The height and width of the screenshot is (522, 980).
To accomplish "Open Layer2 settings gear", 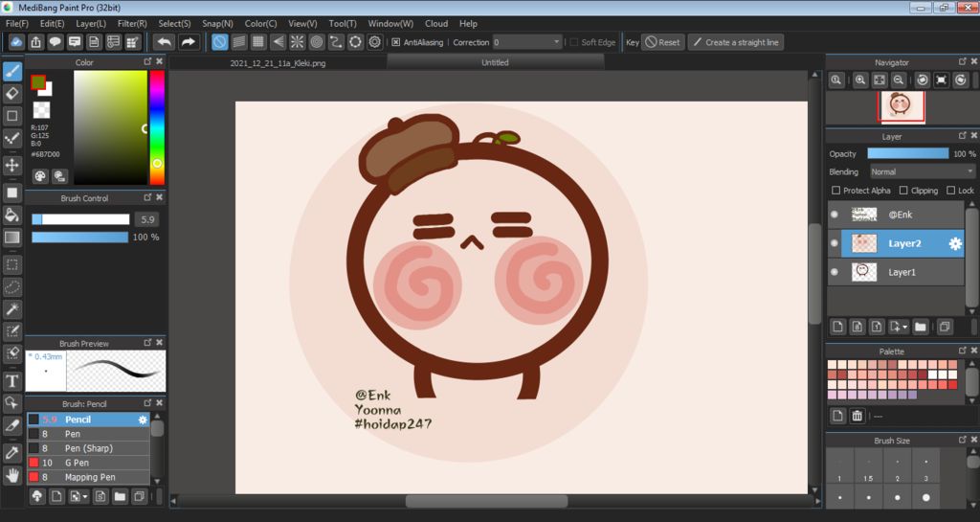I will click(955, 244).
